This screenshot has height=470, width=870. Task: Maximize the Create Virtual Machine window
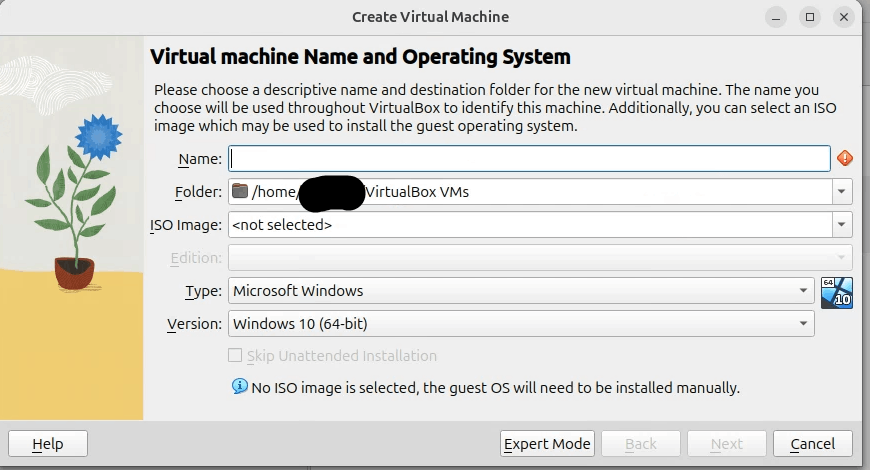point(810,17)
